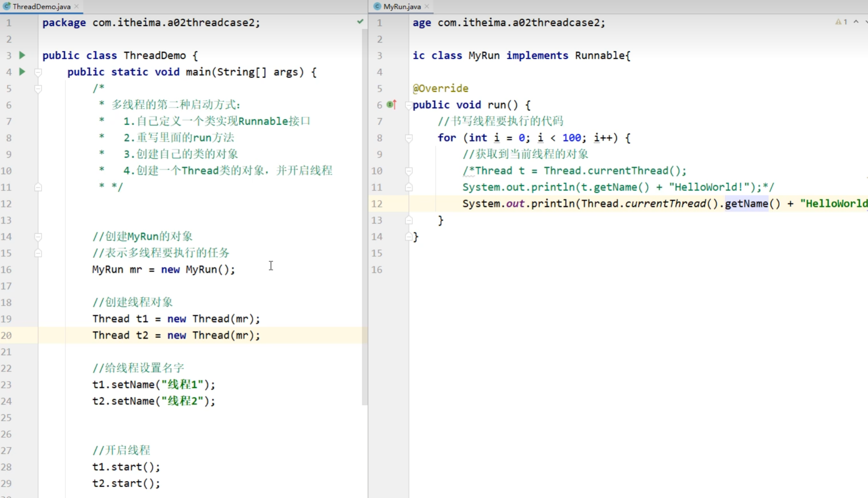
Task: Click the left editor vertical scrollbar
Action: pos(364,213)
